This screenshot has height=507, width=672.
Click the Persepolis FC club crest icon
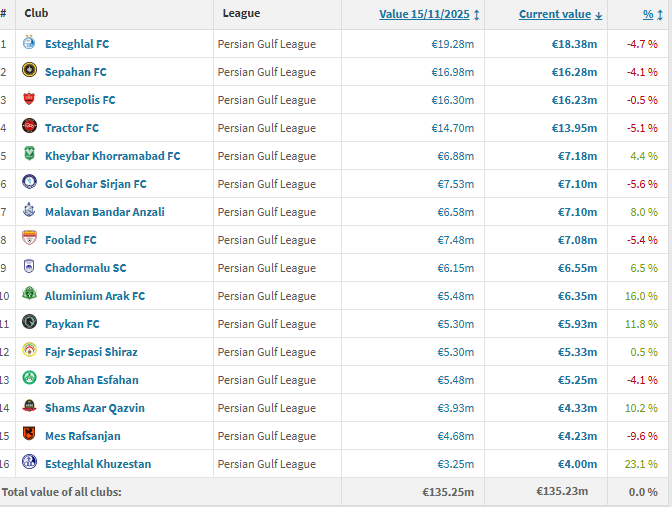[x=29, y=100]
